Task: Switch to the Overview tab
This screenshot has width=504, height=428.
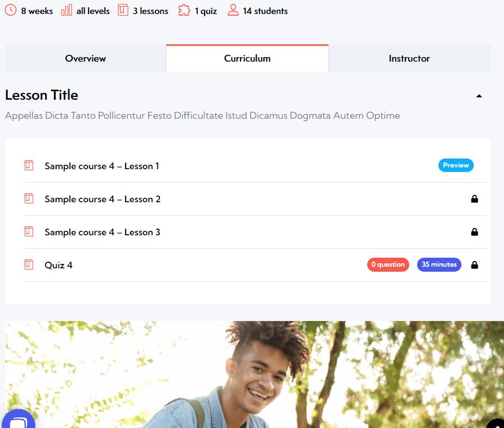Action: [86, 58]
